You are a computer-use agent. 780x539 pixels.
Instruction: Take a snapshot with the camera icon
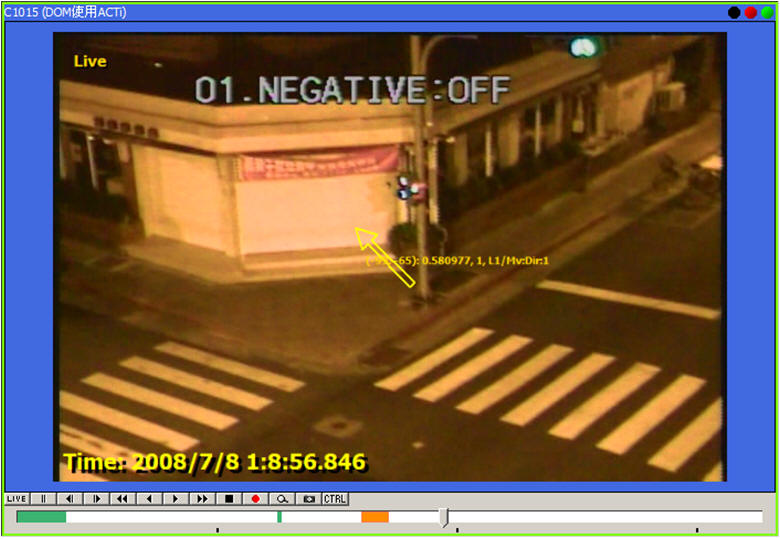[309, 498]
